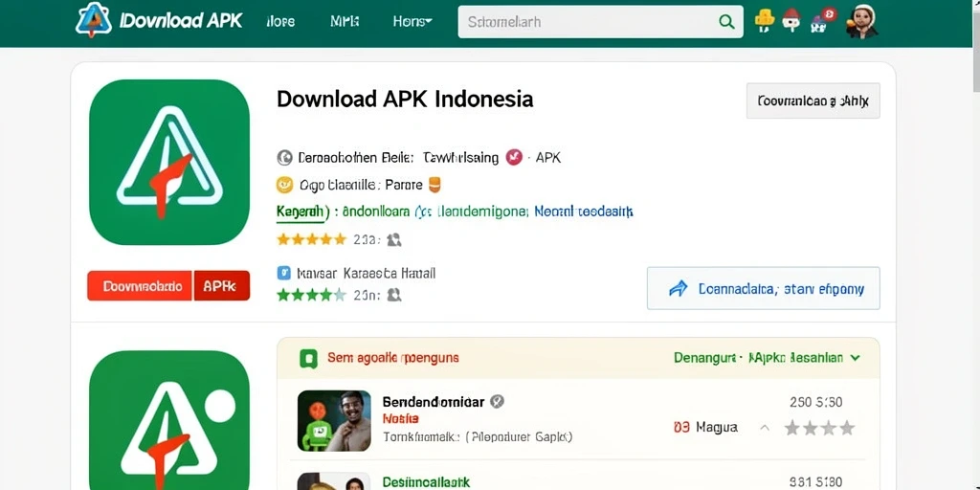Expand the 'Hons' nav dropdown

(412, 22)
